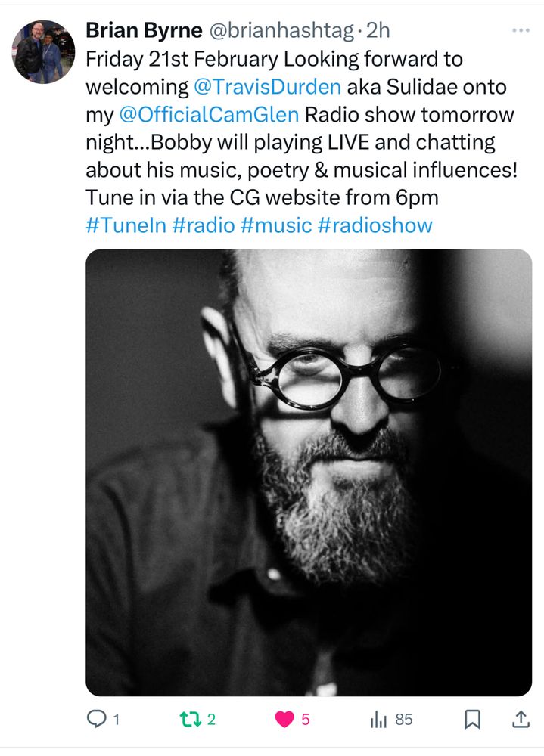Click the Brian Byrne display name
This screenshot has width=544, height=756.
coord(144,30)
